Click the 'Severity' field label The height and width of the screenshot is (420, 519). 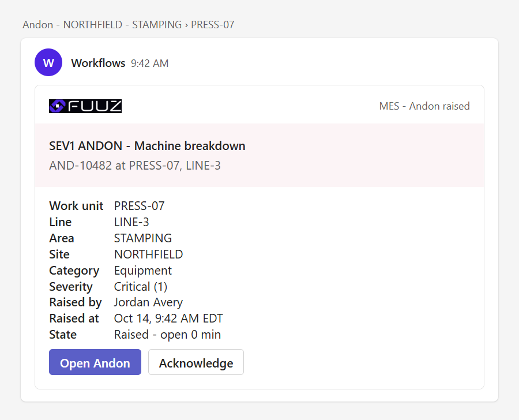click(71, 287)
